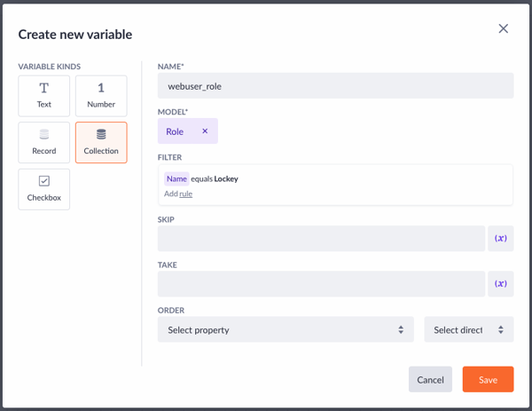Close the Create new variable dialog
The width and height of the screenshot is (532, 411).
503,28
